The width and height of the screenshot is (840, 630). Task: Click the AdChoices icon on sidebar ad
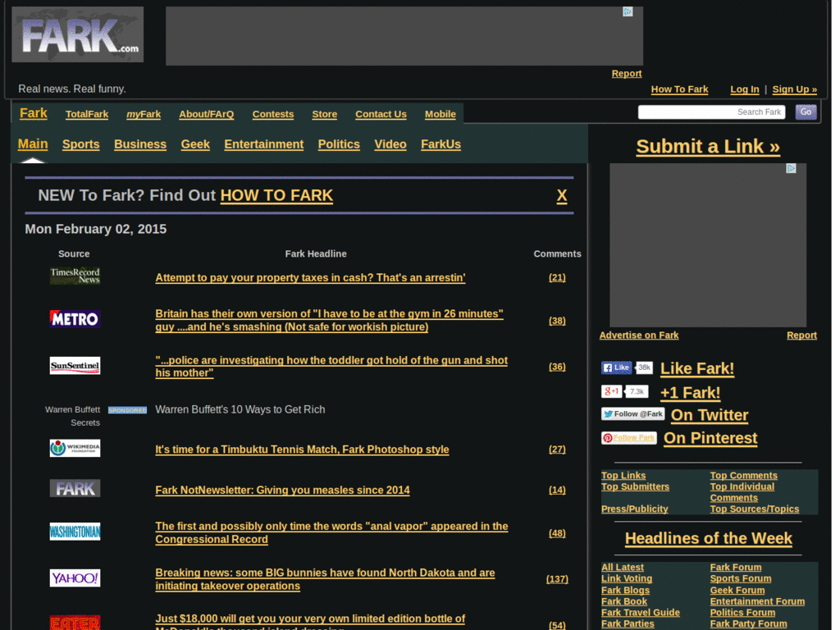click(x=791, y=169)
